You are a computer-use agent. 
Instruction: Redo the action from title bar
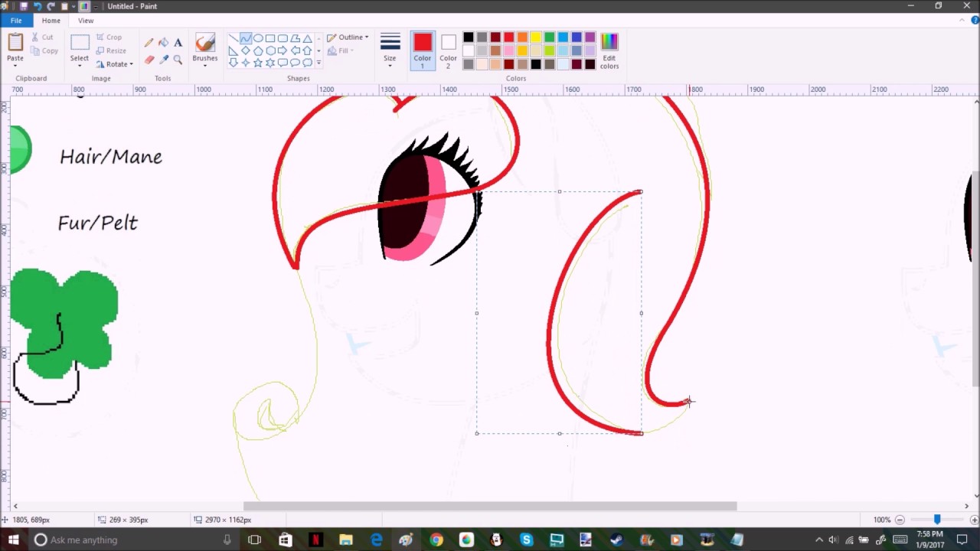point(51,6)
